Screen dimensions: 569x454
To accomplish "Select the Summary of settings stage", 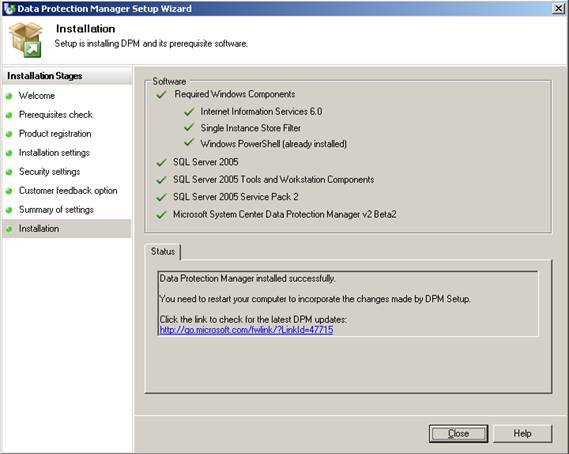I will (56, 210).
